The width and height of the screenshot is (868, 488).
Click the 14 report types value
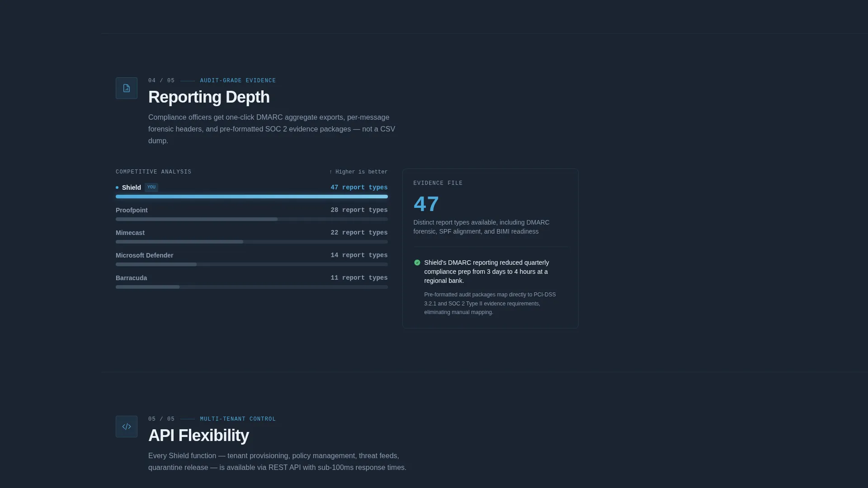tap(359, 255)
